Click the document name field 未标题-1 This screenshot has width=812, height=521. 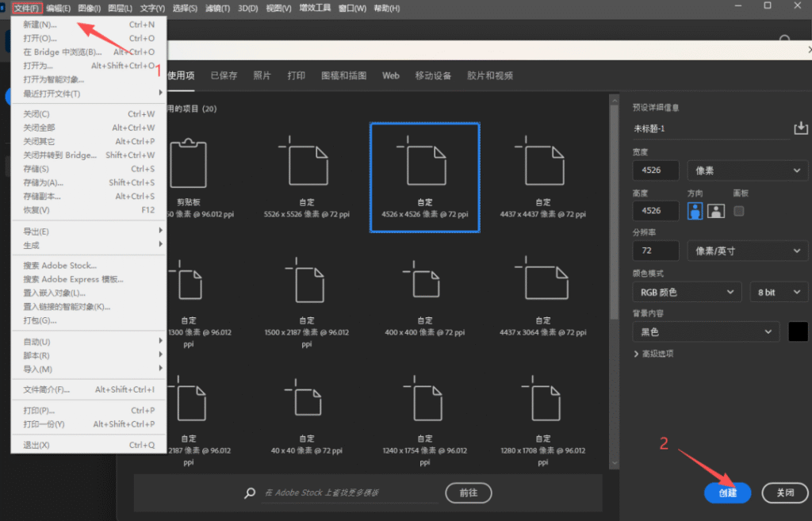click(x=710, y=128)
